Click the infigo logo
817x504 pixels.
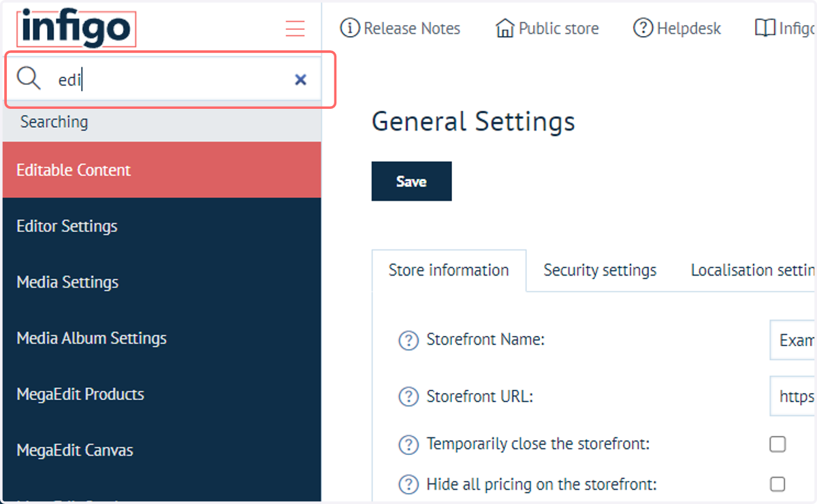76,29
